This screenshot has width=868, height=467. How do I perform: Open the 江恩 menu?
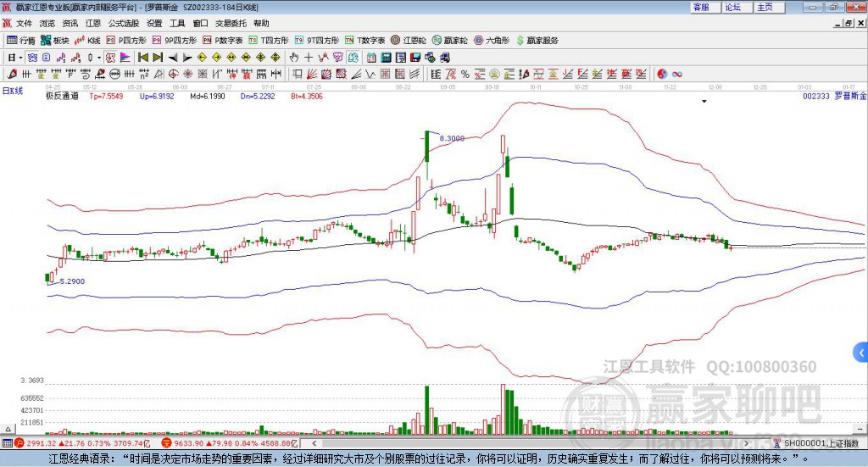(93, 23)
